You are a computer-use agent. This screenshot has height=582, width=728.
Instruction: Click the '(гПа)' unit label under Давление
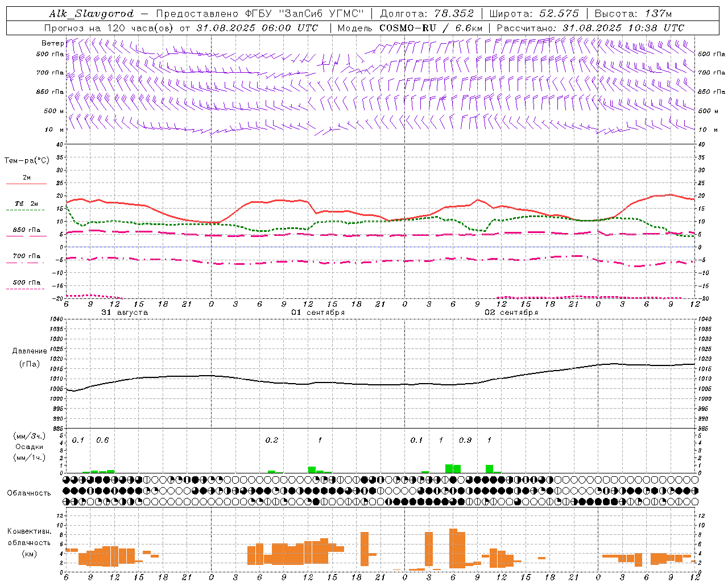click(x=30, y=364)
